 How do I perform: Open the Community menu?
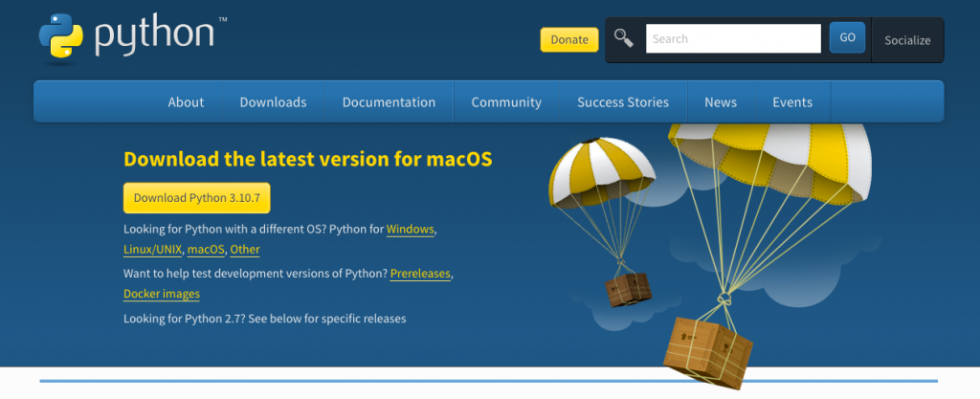point(506,102)
